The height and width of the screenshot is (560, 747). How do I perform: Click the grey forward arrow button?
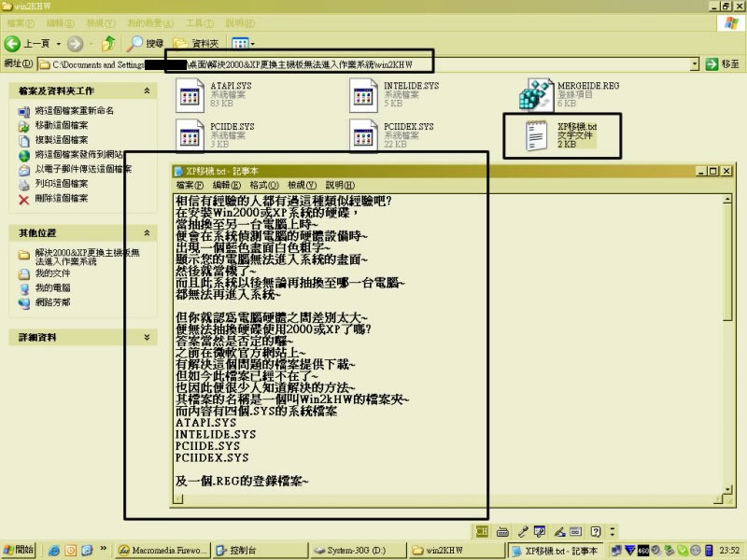click(x=75, y=44)
